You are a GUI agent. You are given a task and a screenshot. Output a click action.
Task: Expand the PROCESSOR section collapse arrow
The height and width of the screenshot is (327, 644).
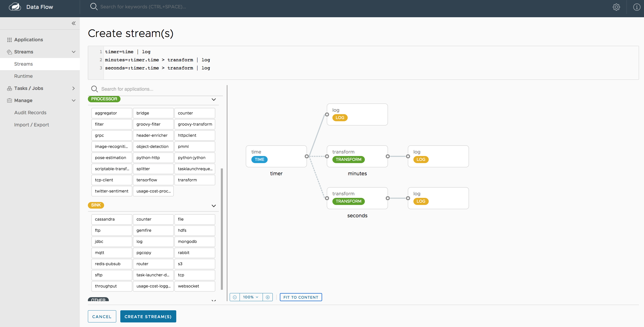click(x=213, y=99)
